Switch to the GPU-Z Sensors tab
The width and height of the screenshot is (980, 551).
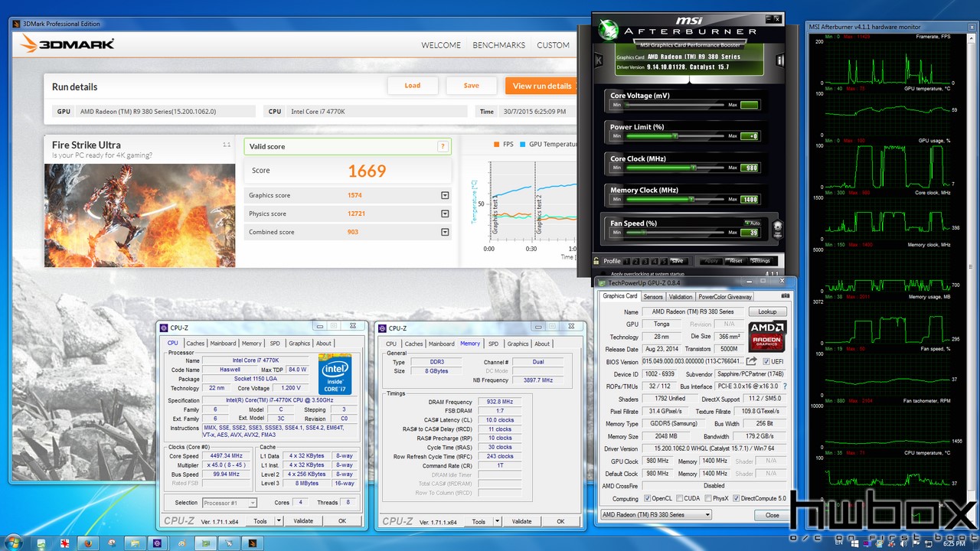tap(653, 296)
